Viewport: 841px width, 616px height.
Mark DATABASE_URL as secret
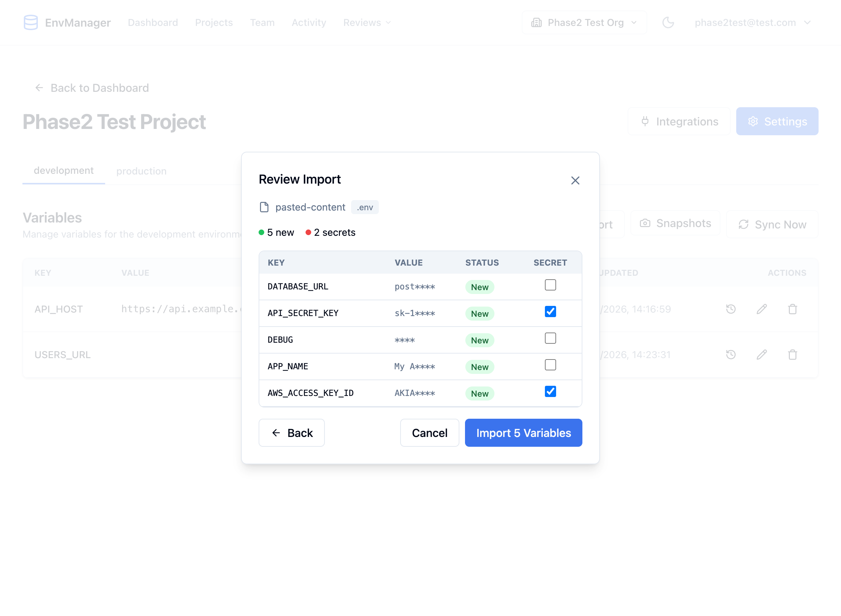(550, 285)
